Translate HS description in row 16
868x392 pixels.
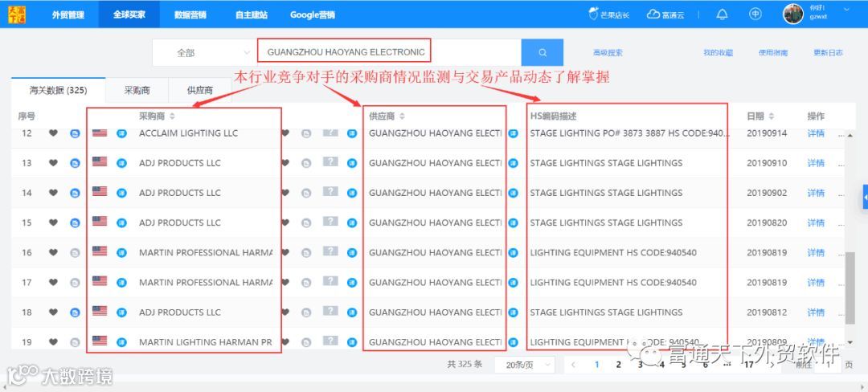[x=513, y=253]
